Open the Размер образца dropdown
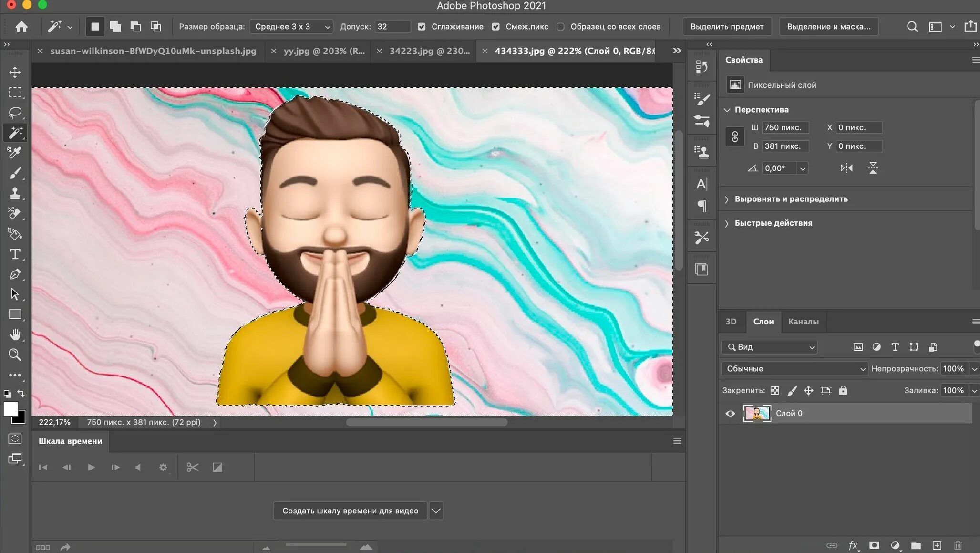The image size is (980, 553). pos(291,27)
